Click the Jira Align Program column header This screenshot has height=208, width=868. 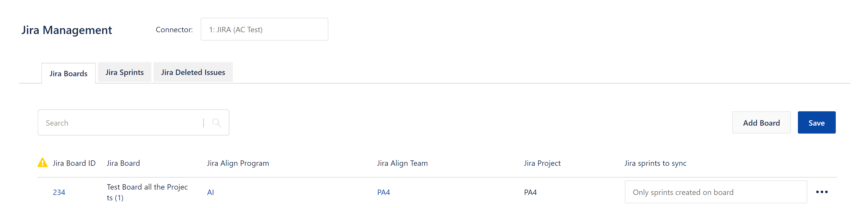tap(238, 163)
